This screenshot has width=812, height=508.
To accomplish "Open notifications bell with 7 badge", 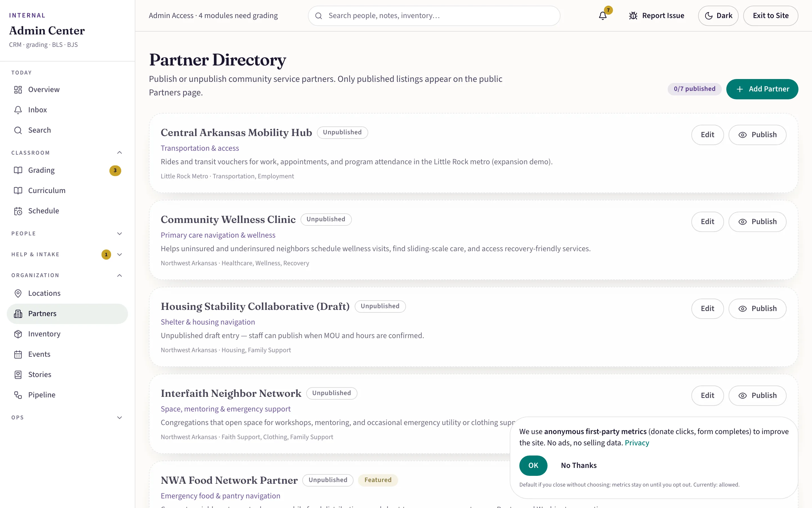I will point(603,16).
